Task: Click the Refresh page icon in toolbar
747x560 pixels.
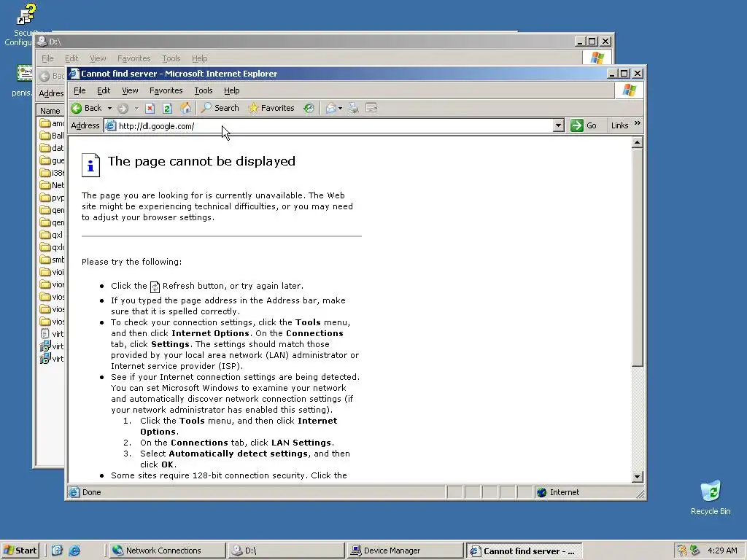Action: coord(167,108)
